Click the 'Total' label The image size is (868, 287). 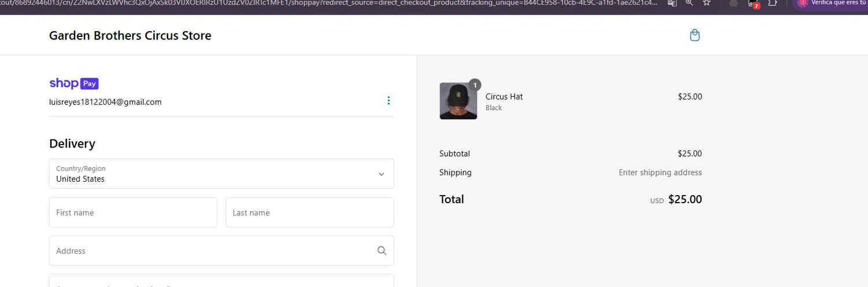[x=451, y=199]
